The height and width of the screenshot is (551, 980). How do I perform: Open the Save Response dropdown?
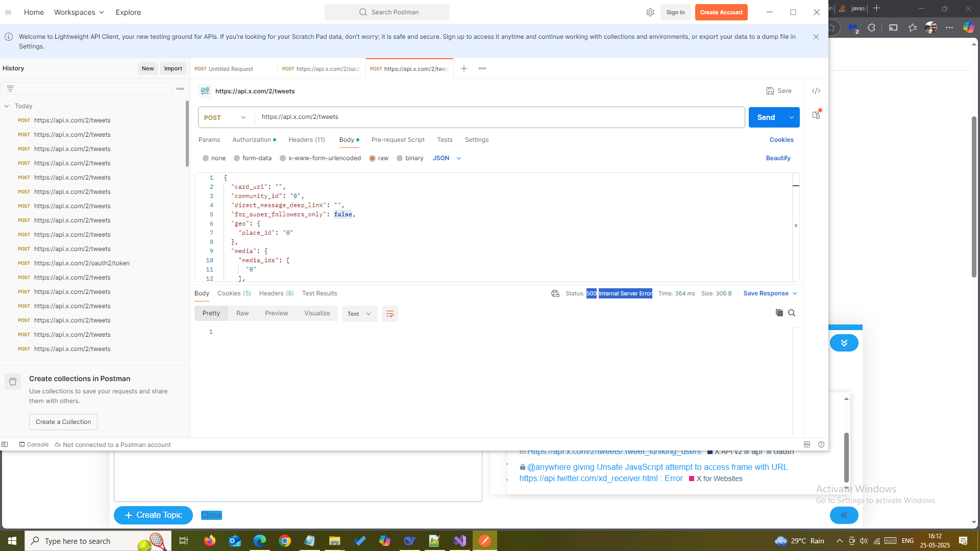[x=769, y=293]
